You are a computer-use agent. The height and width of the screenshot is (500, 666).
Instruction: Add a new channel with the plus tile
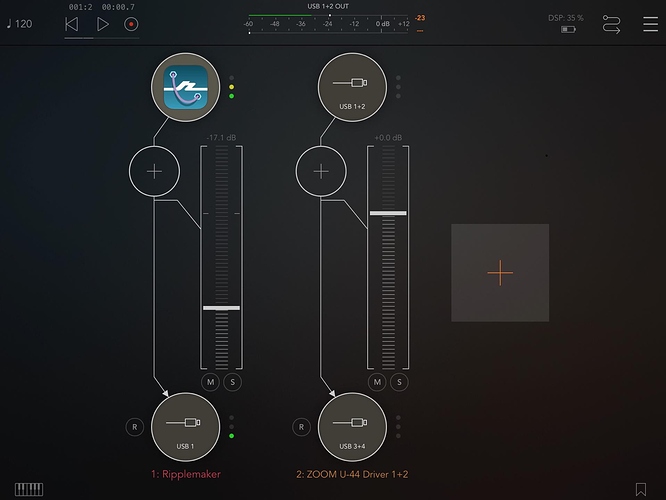click(500, 273)
